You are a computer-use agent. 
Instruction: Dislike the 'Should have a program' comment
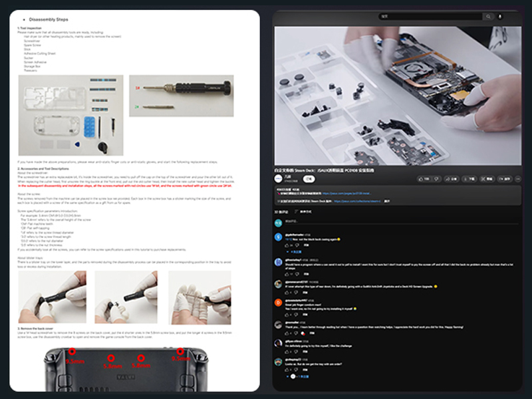point(297,274)
